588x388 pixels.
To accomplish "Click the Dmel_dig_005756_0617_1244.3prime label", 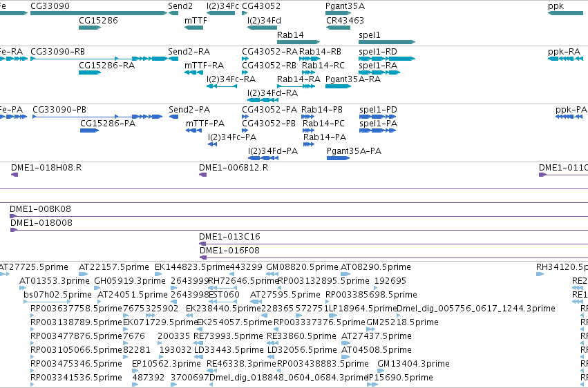I will [476, 309].
